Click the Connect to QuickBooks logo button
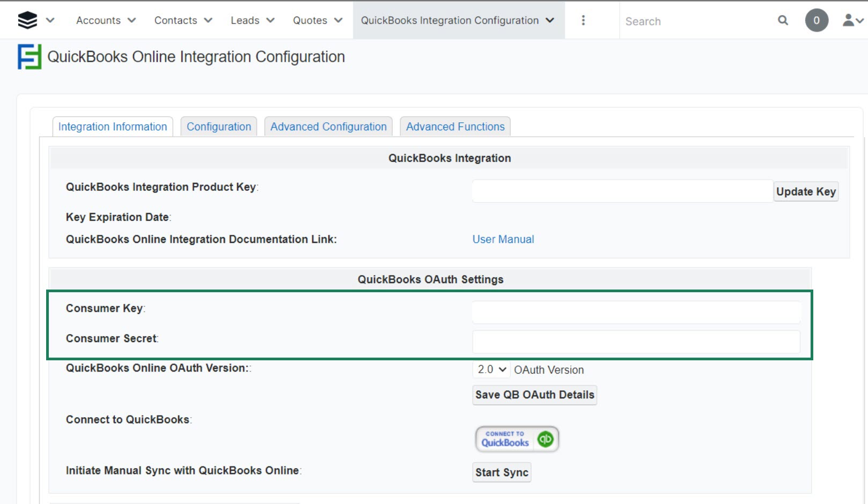 tap(517, 439)
